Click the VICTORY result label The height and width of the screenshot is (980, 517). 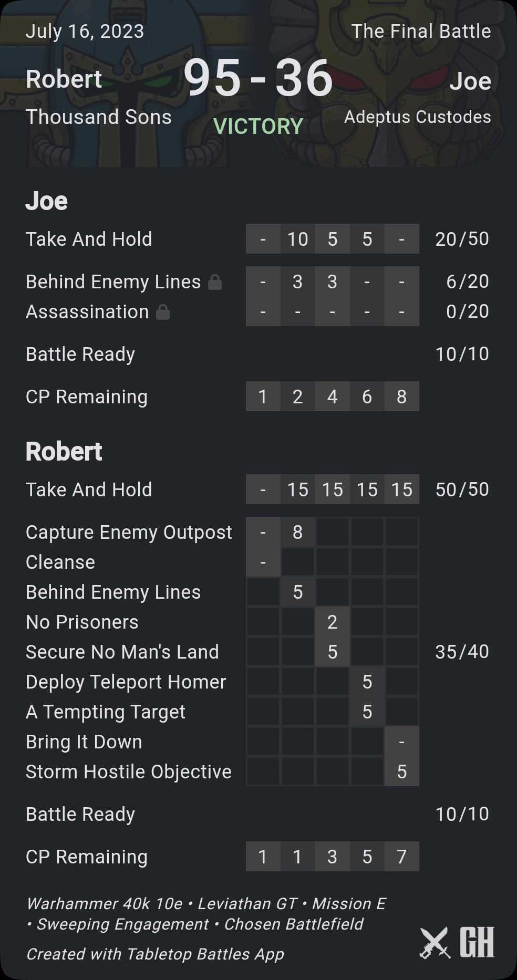coord(258,127)
